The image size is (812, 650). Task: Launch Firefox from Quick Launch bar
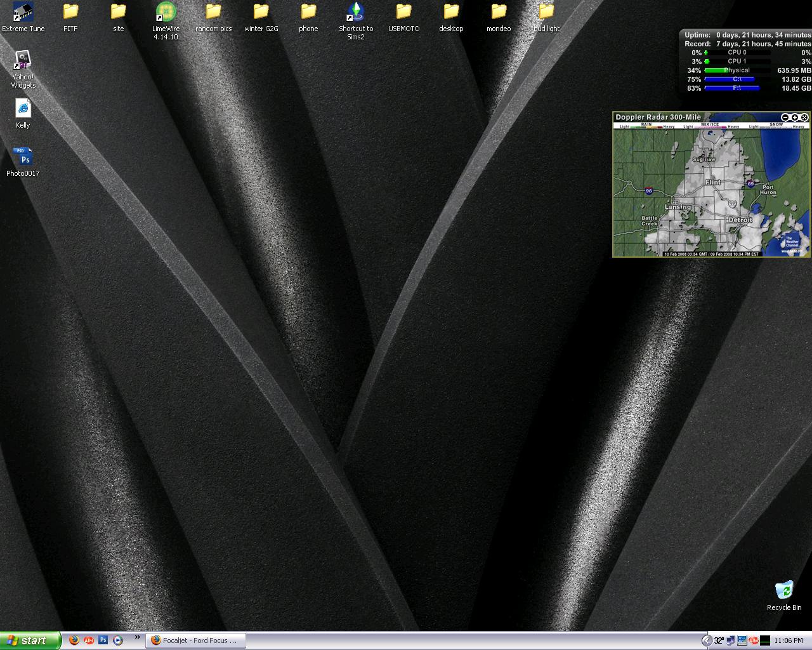pos(74,640)
